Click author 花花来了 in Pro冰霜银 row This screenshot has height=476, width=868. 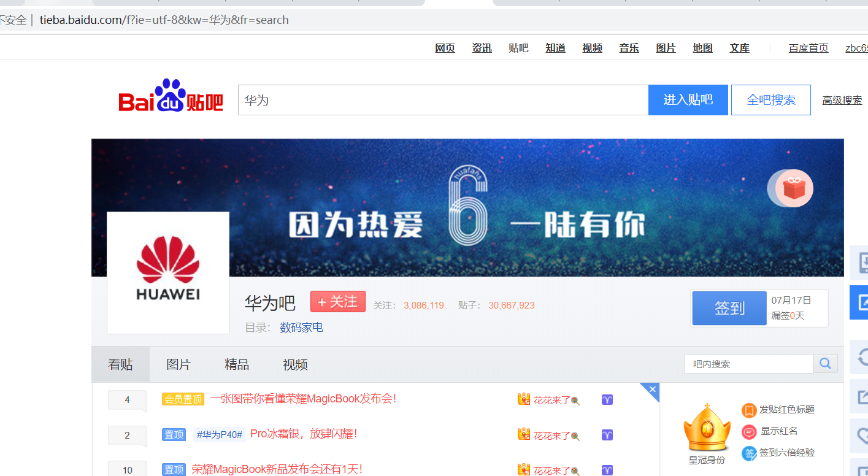(x=552, y=435)
